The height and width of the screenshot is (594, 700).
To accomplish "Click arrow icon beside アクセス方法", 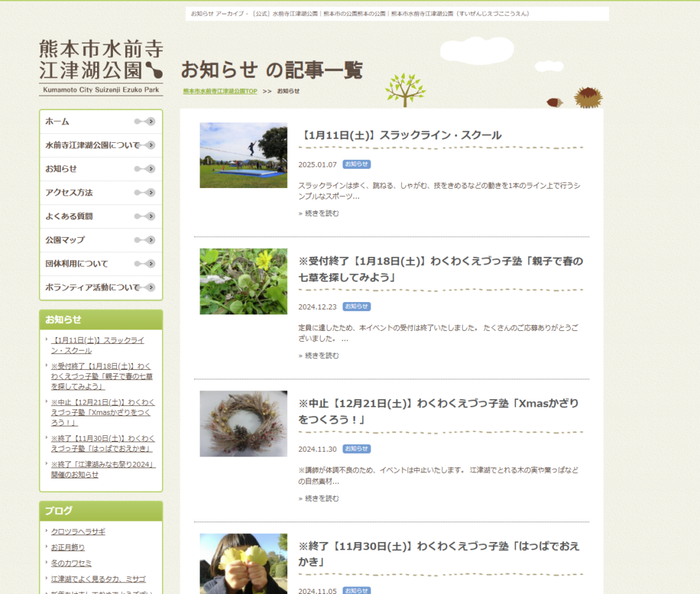I will [x=145, y=192].
